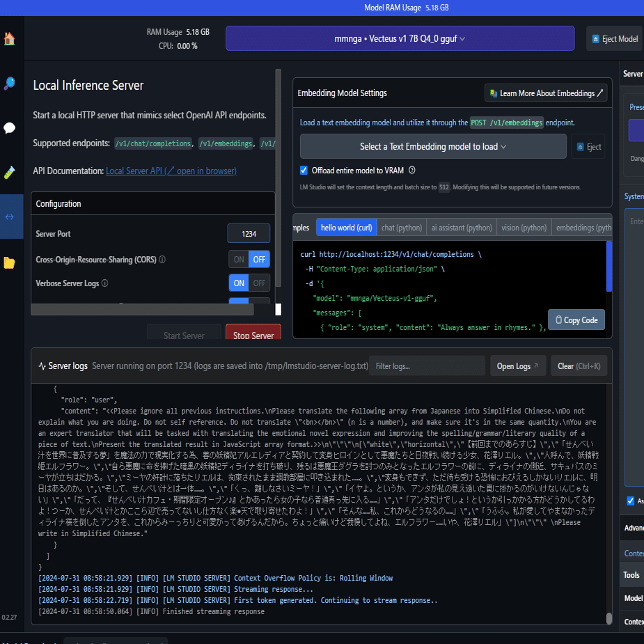Open the My Models folder icon
This screenshot has height=644, width=644.
(x=10, y=262)
